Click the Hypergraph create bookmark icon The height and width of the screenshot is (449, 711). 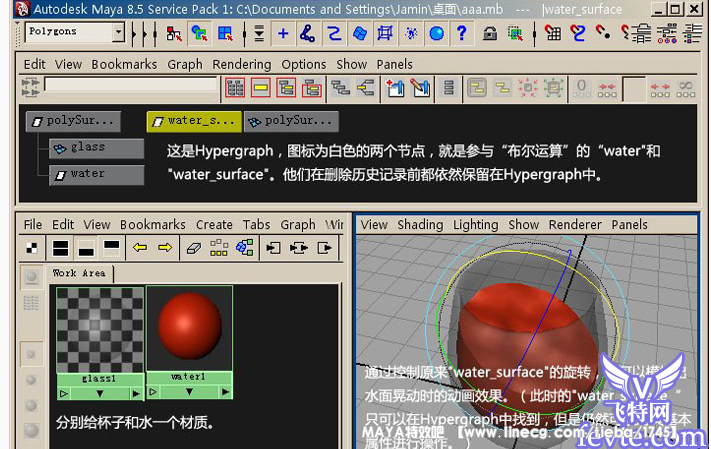(394, 88)
